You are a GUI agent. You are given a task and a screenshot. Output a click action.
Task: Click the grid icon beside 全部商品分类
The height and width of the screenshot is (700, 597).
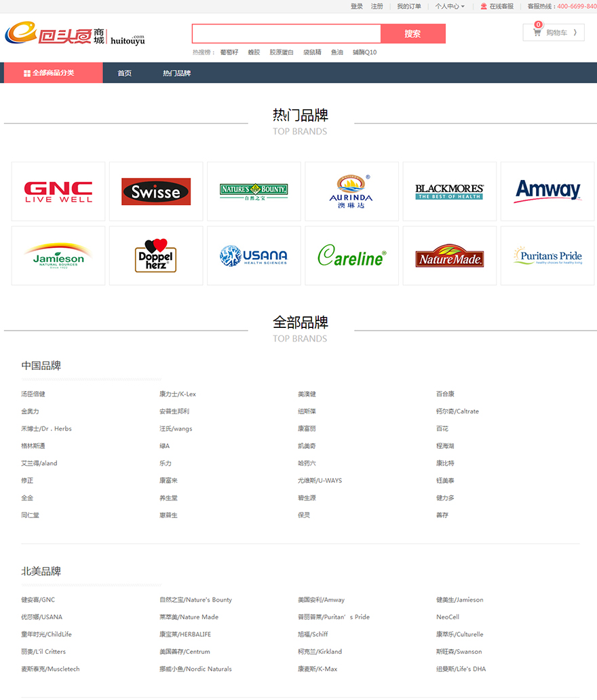coord(26,73)
